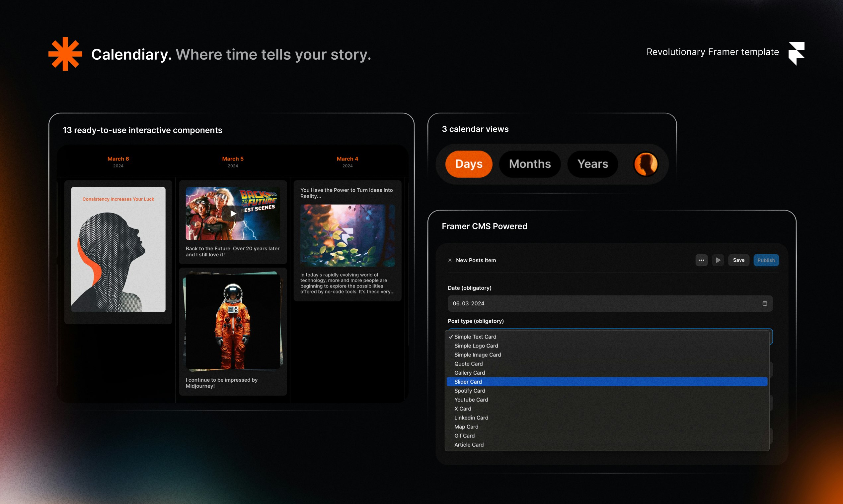Play the Back to the Future video

pyautogui.click(x=233, y=214)
